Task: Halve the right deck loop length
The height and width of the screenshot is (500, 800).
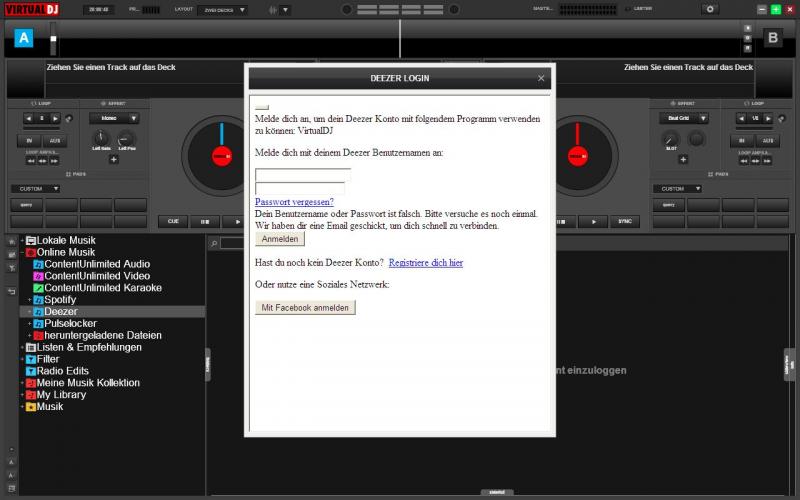Action: pos(742,118)
